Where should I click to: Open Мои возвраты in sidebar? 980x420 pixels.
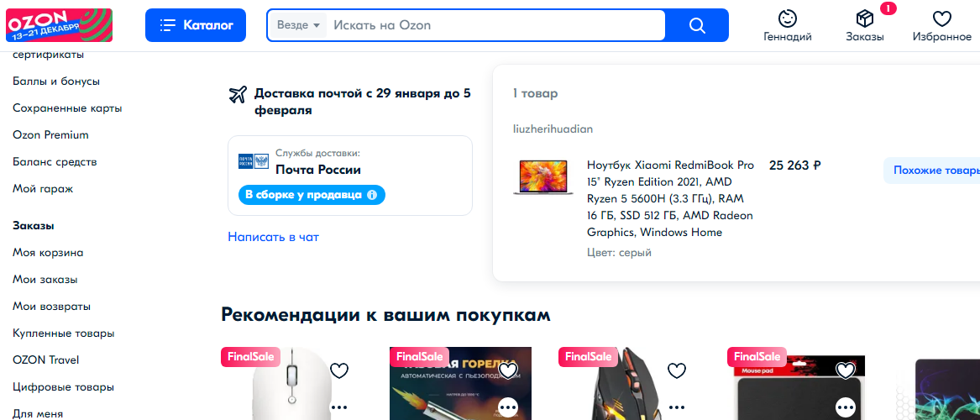[x=52, y=307]
